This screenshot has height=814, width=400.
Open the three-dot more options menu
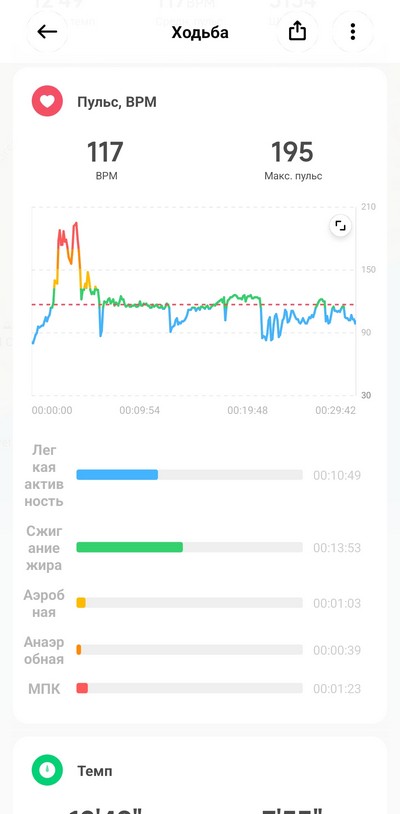(353, 32)
